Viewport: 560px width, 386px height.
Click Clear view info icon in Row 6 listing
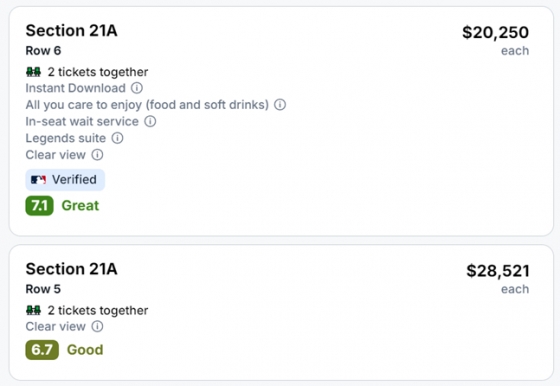click(x=98, y=155)
